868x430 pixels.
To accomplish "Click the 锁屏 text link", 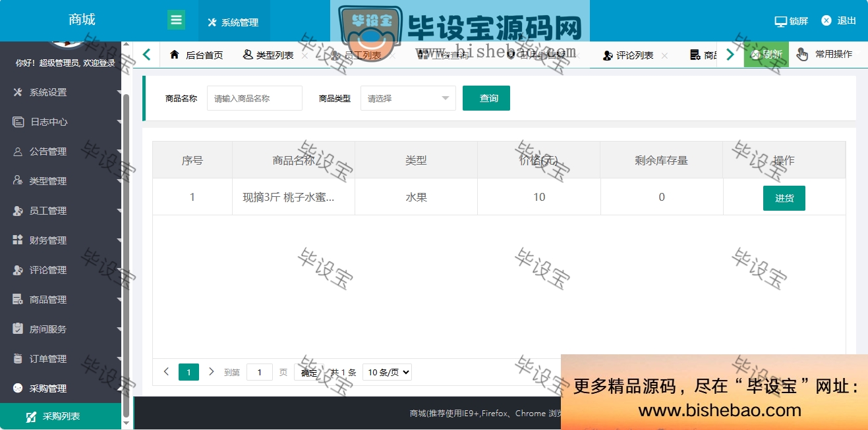I will coord(798,21).
